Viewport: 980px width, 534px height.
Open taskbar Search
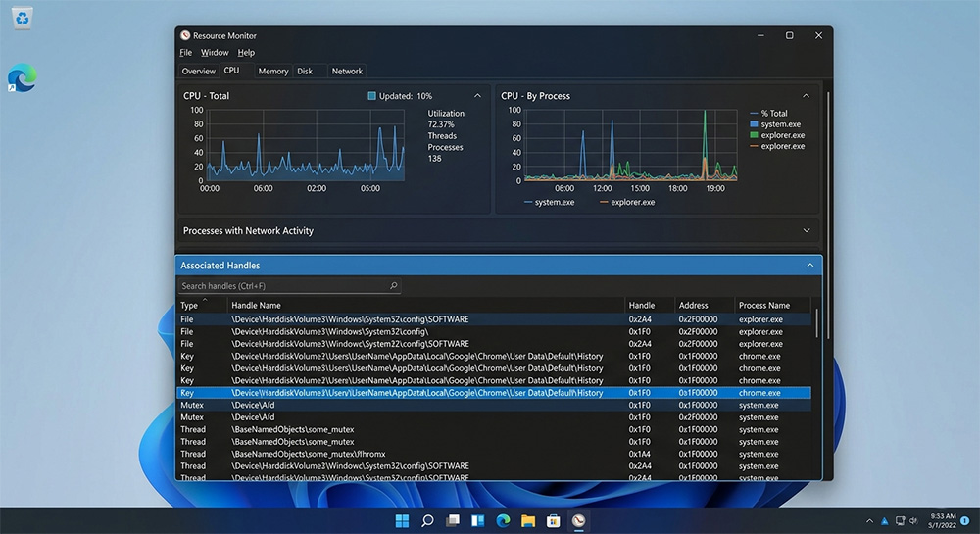[427, 521]
